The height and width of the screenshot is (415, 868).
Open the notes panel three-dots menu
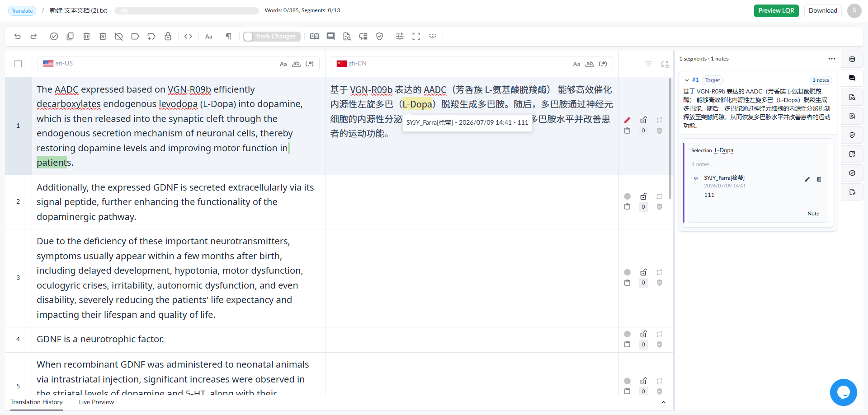coord(832,59)
